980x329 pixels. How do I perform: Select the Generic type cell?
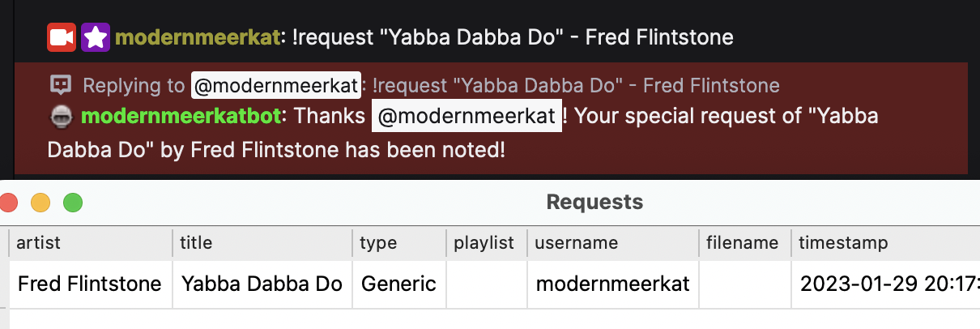click(398, 284)
